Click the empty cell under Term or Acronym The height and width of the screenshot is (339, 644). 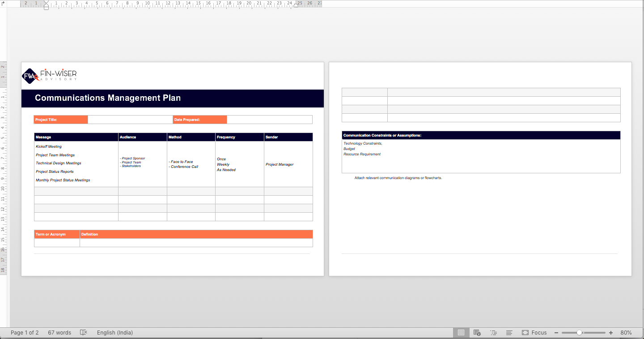point(57,243)
